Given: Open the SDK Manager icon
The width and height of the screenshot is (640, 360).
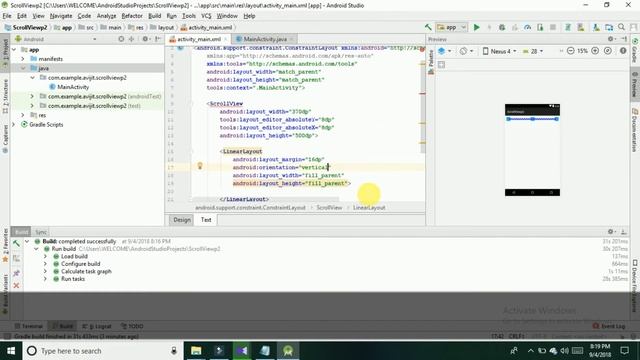Looking at the screenshot, I should pos(596,27).
